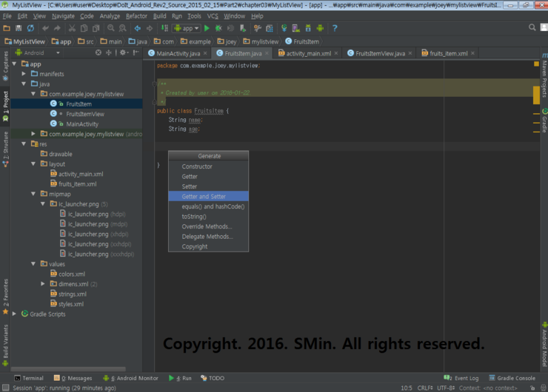Click the Sync Project with Gradle icon
Viewport: 548px width, 392px height.
coord(284,28)
